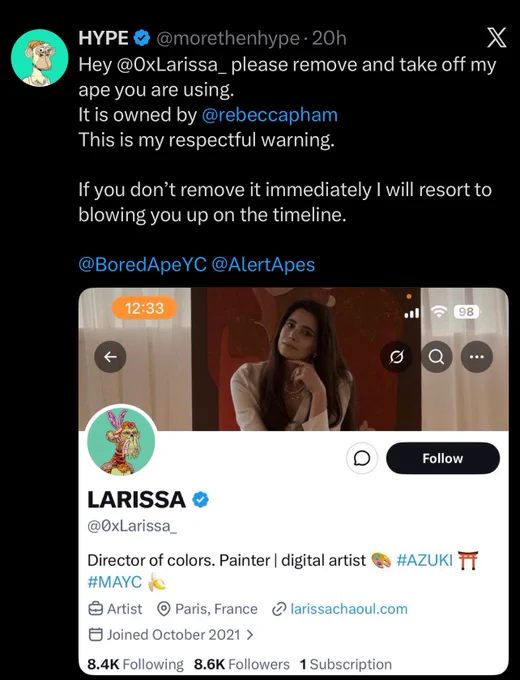View the 8.6K Followers list
The height and width of the screenshot is (680, 520).
(242, 664)
